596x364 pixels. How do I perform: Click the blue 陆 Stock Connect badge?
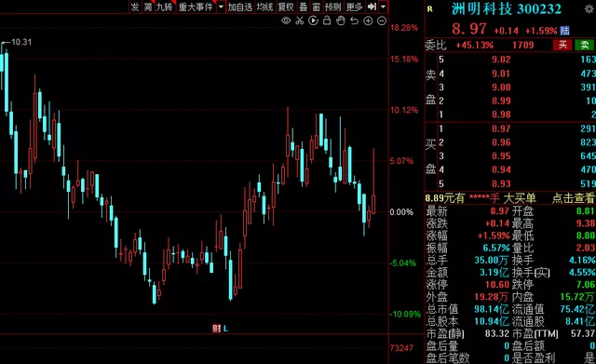coord(565,31)
